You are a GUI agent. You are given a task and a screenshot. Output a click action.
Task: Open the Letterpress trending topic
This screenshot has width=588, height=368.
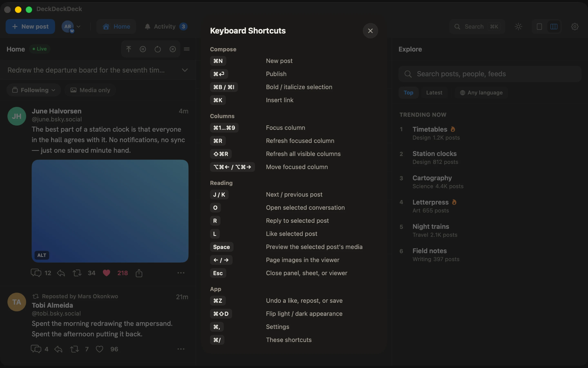[x=430, y=202]
